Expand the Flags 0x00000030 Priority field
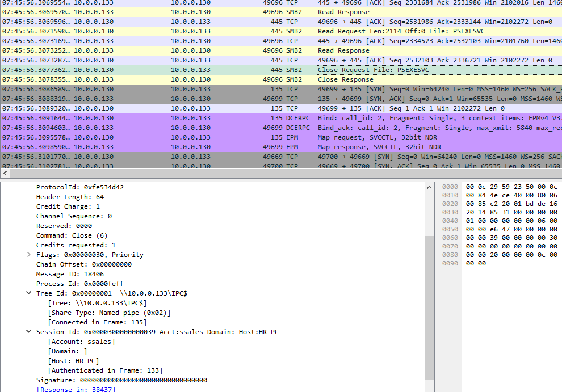562x392 pixels. 29,254
